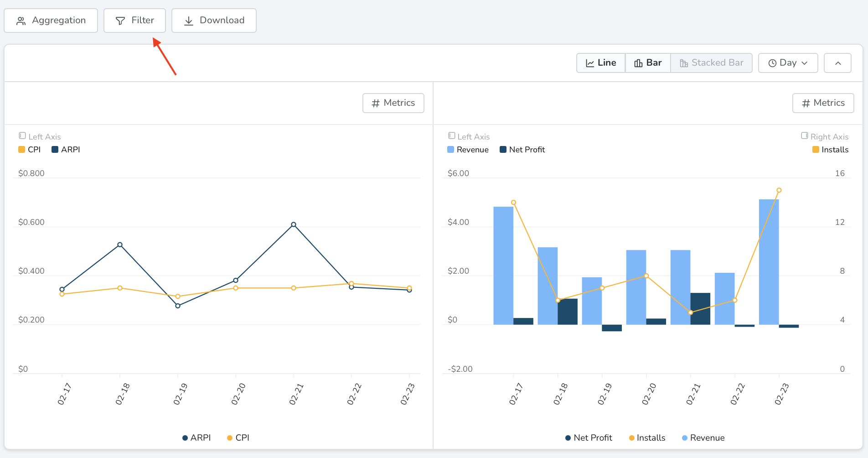
Task: Click the 02-23 tick label in left chart
Action: click(408, 394)
